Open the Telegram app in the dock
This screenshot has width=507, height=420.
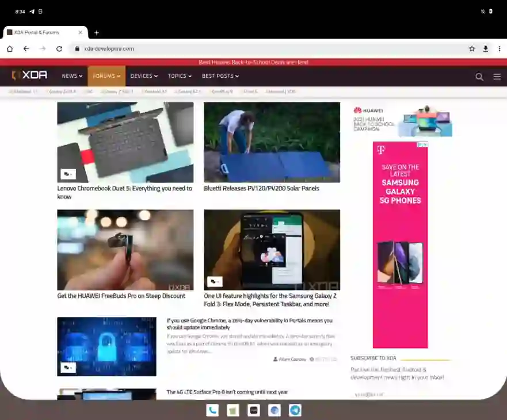(x=295, y=410)
